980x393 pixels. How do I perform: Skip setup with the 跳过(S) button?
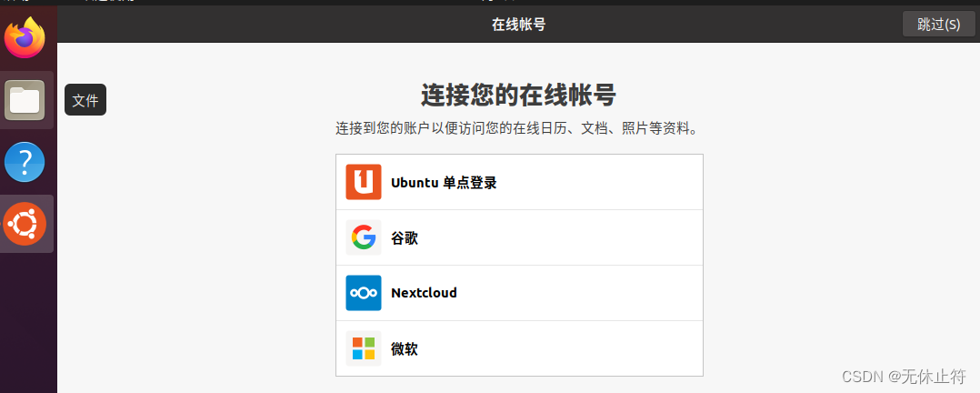pyautogui.click(x=939, y=25)
